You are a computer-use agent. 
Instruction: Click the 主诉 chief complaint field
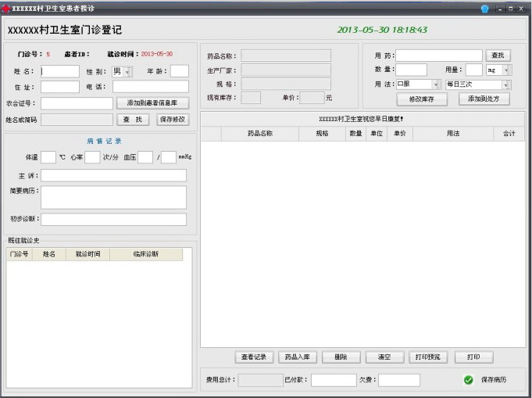click(x=113, y=176)
